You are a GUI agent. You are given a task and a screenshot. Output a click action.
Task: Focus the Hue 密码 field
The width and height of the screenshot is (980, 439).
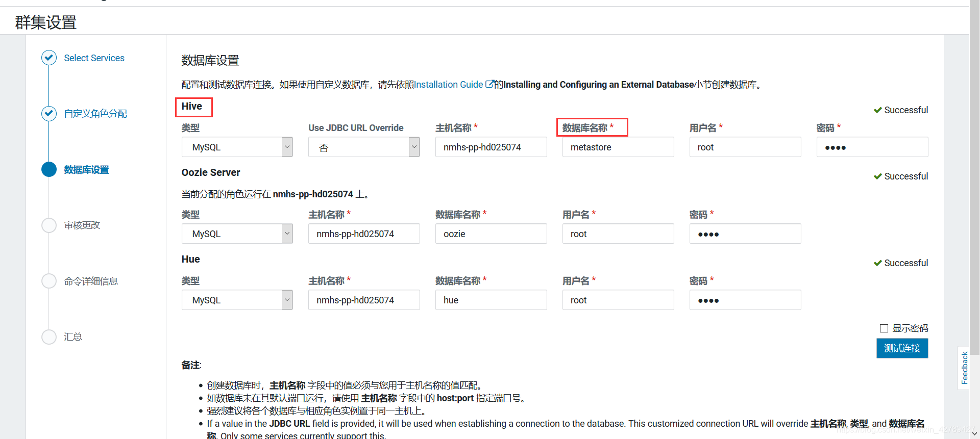[745, 300]
